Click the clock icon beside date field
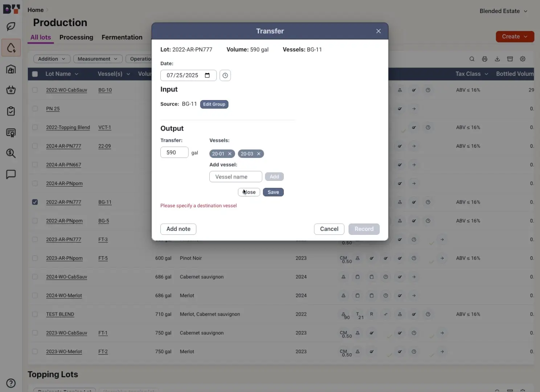The height and width of the screenshot is (392, 540). (x=225, y=75)
